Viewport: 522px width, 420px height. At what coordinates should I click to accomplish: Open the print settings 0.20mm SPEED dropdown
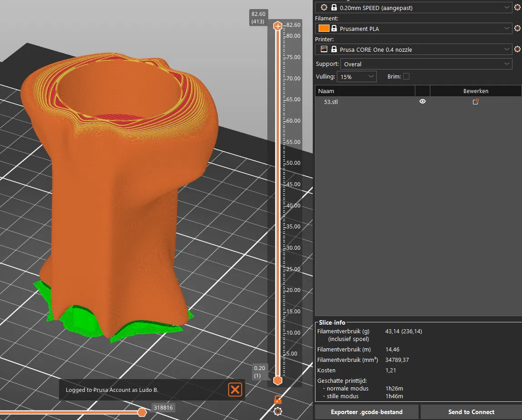(x=413, y=8)
